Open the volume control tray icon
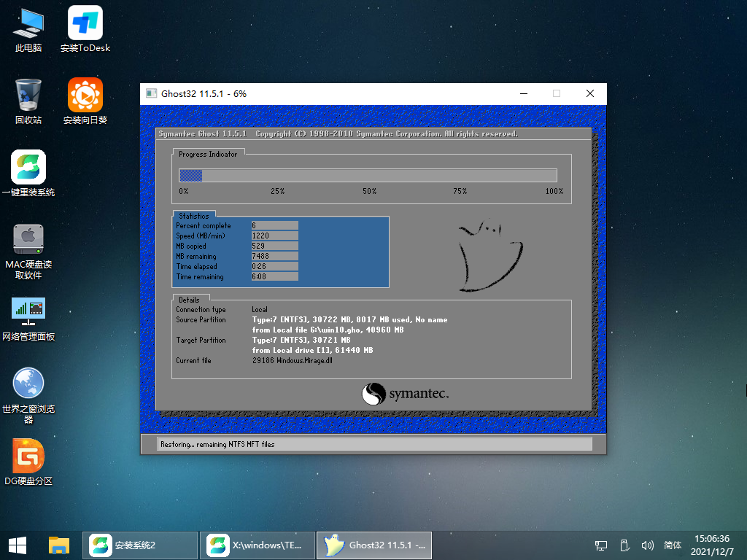Image resolution: width=747 pixels, height=560 pixels. 648,545
